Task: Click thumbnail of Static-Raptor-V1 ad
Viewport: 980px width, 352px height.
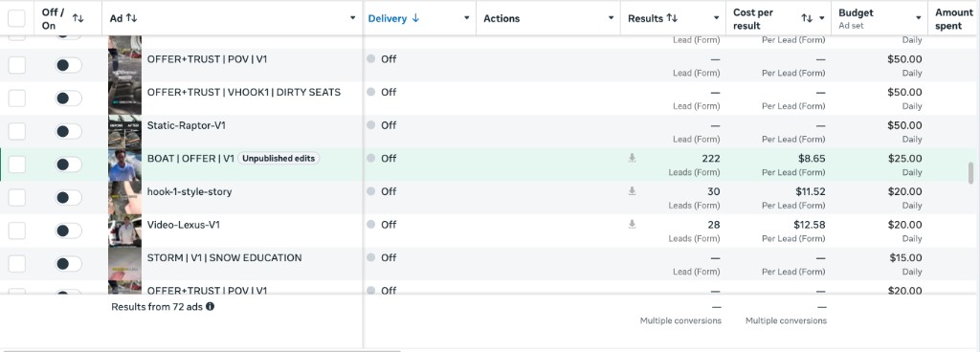Action: tap(124, 132)
